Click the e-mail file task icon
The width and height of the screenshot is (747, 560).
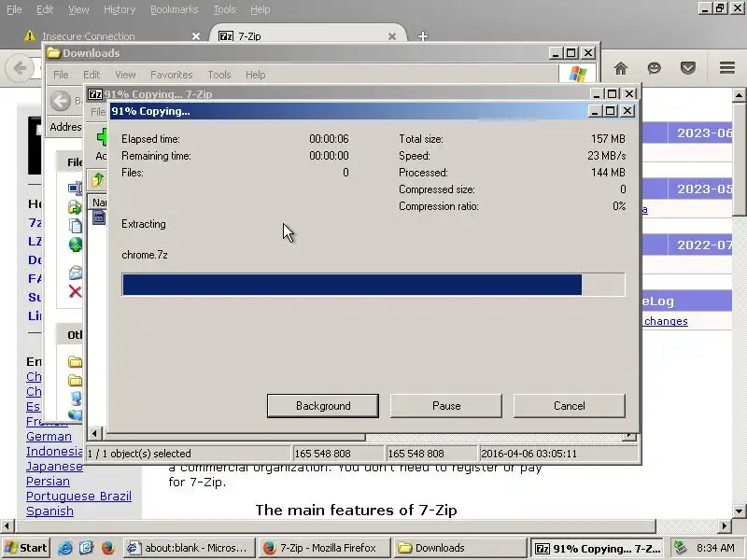[x=76, y=273]
